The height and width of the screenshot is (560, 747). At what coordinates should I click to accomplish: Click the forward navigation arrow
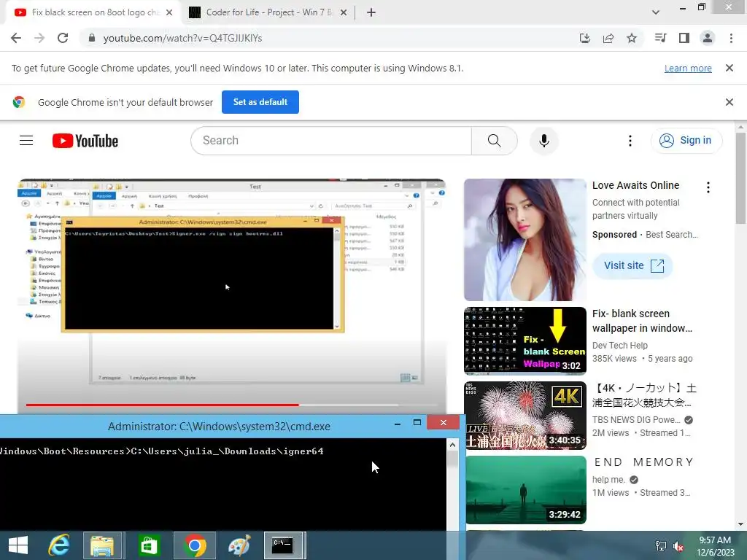point(39,38)
